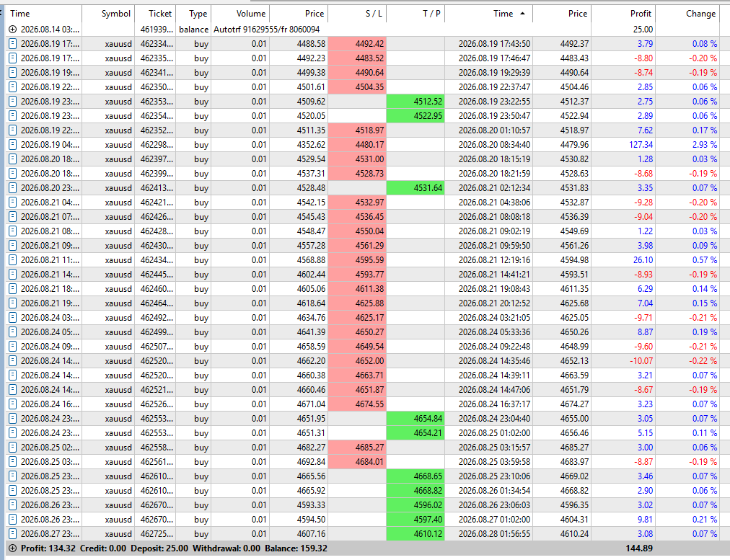Click the order icon of ticket 462399 row
The image size is (730, 560).
click(x=12, y=174)
